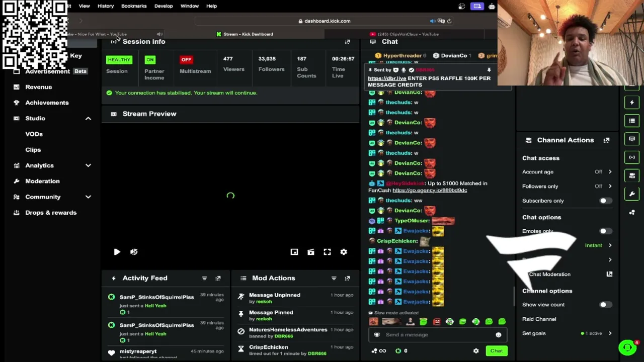
Task: Open Achievements in the sidebar
Action: (x=47, y=103)
